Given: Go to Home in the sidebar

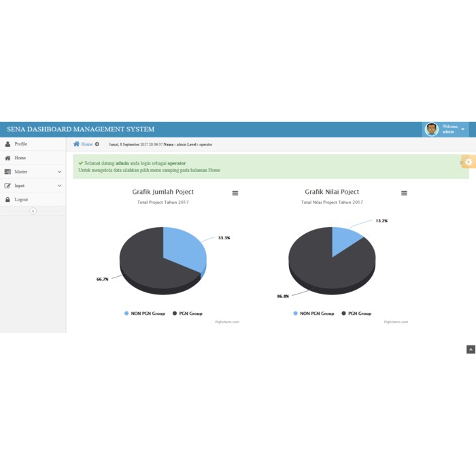Looking at the screenshot, I should click(33, 158).
